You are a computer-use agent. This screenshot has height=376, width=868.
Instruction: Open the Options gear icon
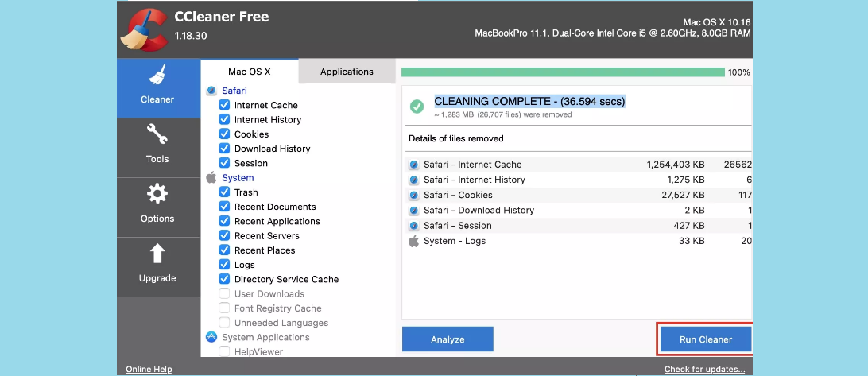point(157,195)
